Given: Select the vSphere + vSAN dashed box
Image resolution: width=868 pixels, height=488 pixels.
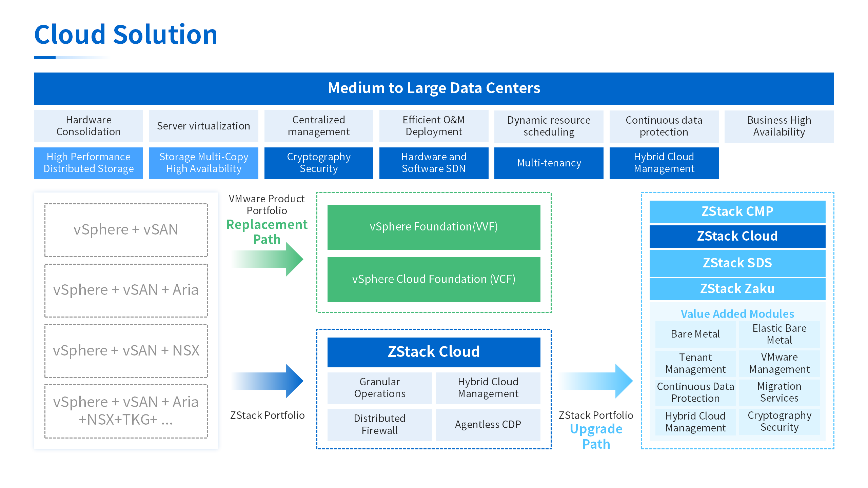Looking at the screenshot, I should click(x=126, y=230).
